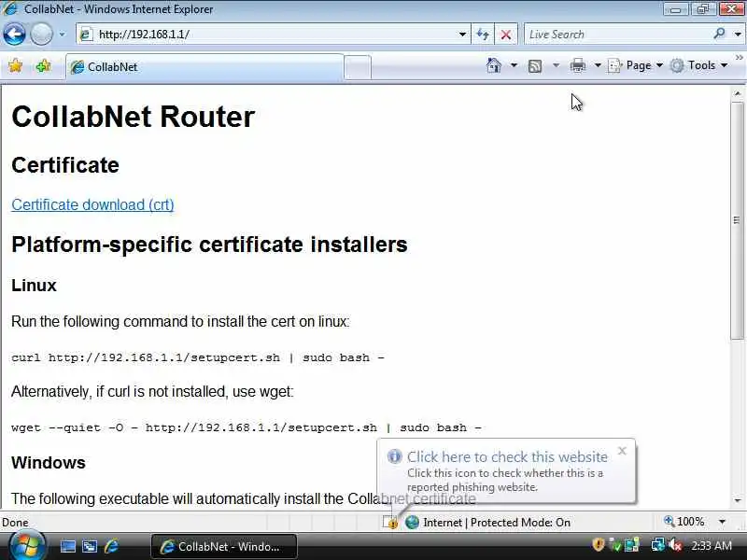The height and width of the screenshot is (560, 747).
Task: Go back with the Back arrow button
Action: point(14,35)
